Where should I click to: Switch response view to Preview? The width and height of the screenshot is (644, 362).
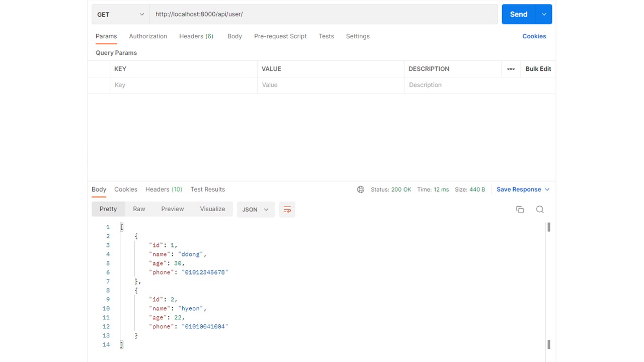[172, 209]
